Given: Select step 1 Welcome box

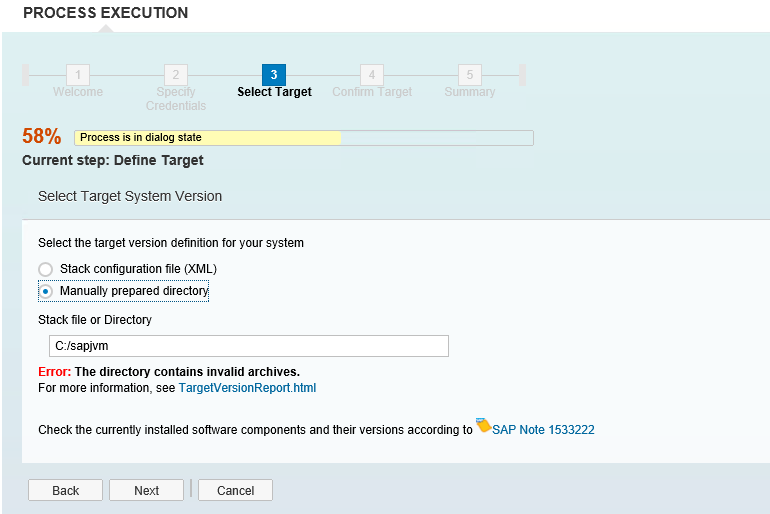Looking at the screenshot, I should click(x=78, y=75).
